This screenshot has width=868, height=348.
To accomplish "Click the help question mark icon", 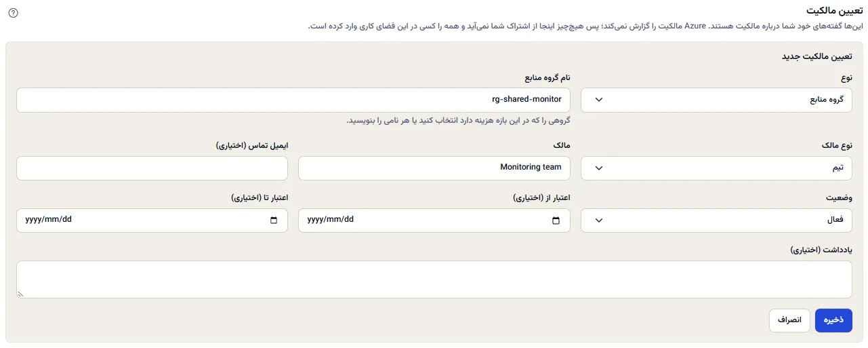I will point(14,13).
